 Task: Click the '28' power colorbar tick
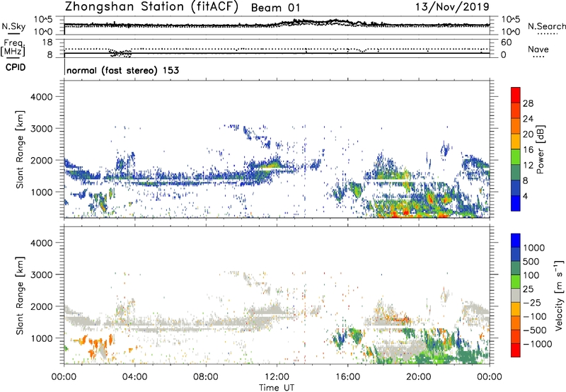(528, 103)
